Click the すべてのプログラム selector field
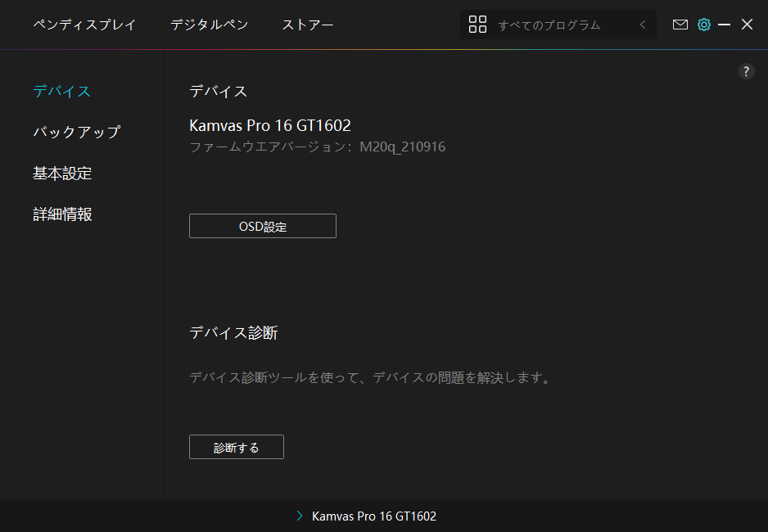The width and height of the screenshot is (768, 532). click(x=558, y=25)
